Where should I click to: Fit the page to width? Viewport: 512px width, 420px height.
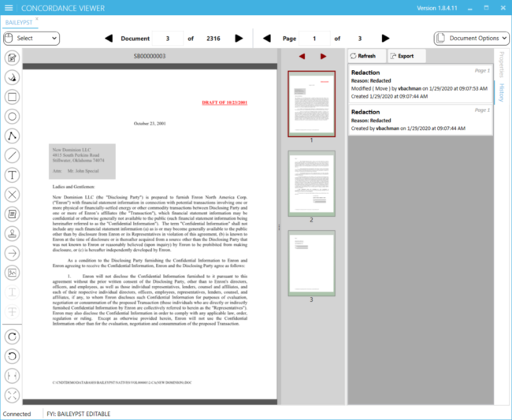(x=12, y=376)
